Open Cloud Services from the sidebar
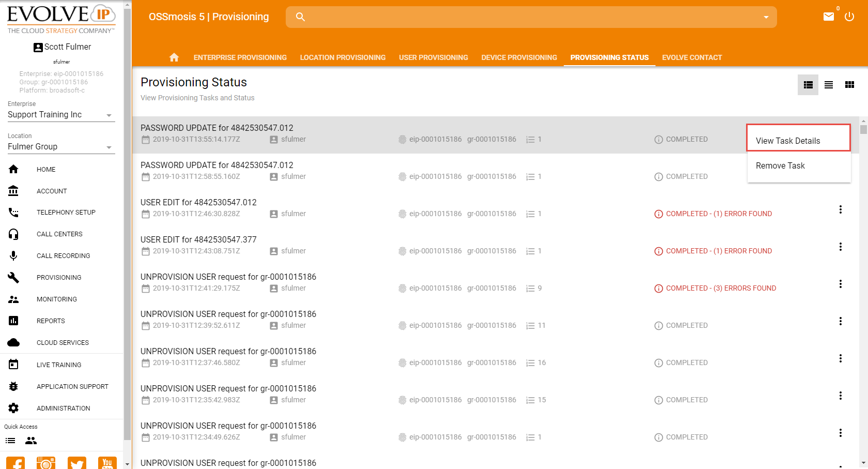This screenshot has height=469, width=868. click(x=63, y=343)
